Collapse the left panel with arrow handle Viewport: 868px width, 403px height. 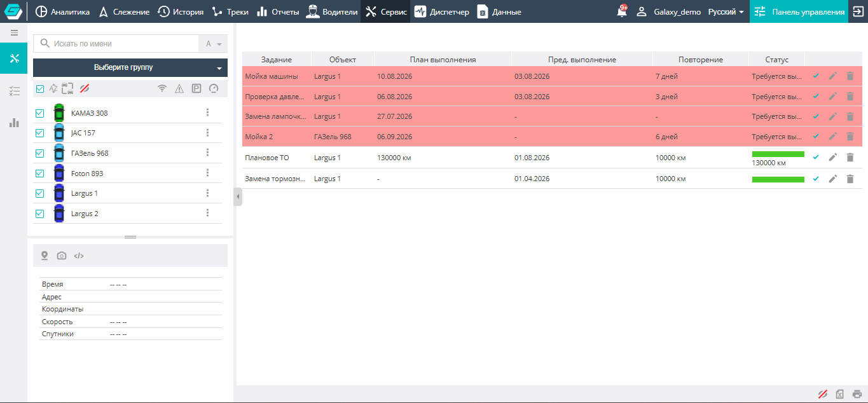[x=238, y=196]
